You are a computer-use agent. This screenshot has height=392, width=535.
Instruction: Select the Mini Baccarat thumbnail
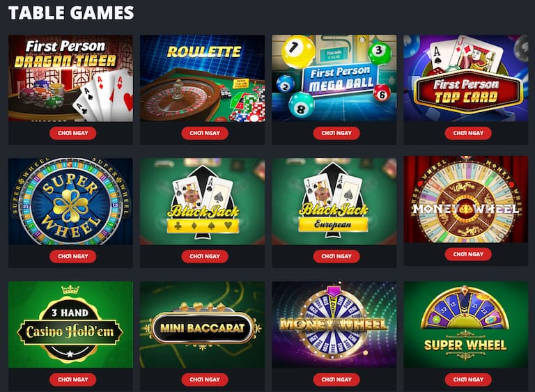click(202, 324)
